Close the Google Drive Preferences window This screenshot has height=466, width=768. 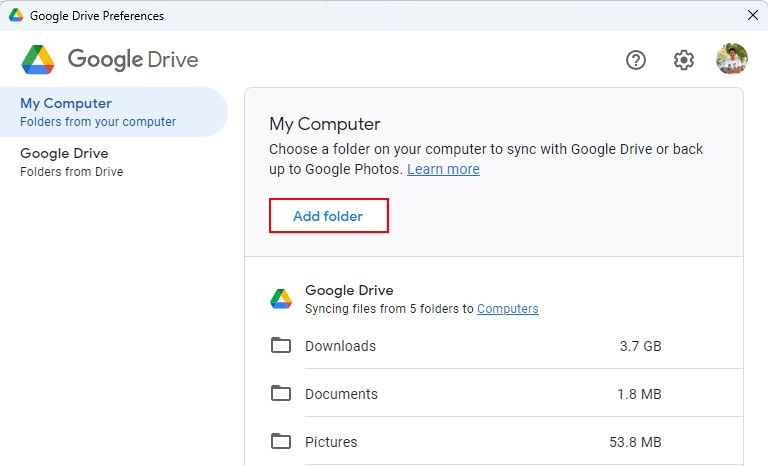coord(752,15)
